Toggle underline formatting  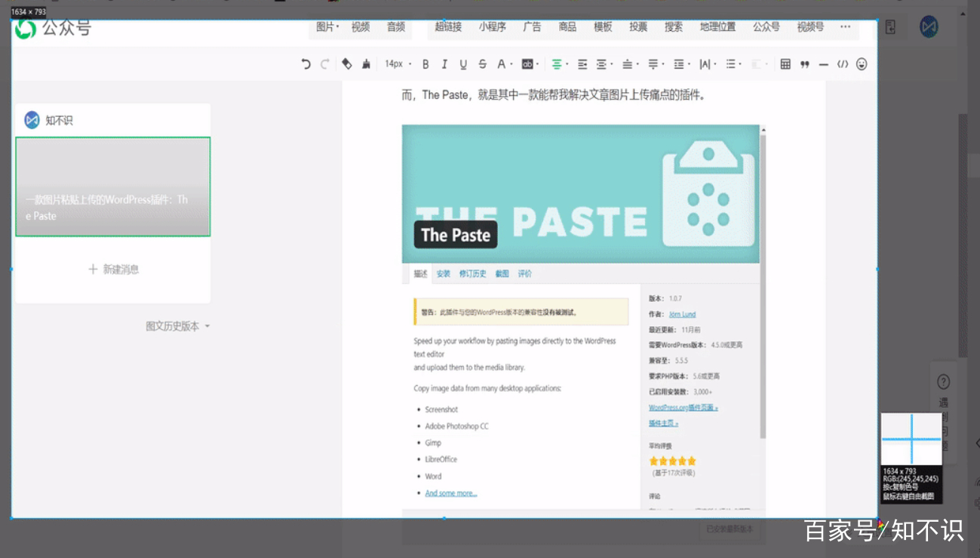click(463, 64)
